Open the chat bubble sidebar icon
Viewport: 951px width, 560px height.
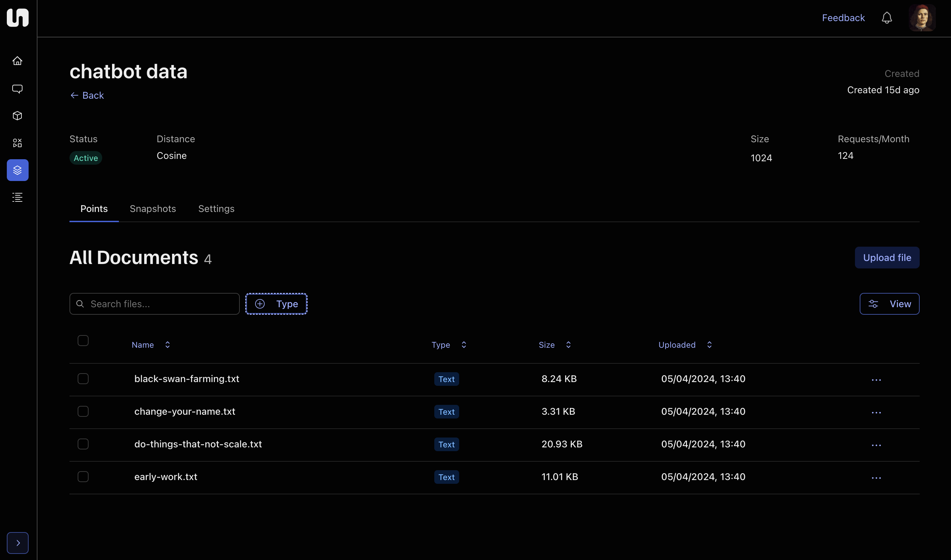17,89
